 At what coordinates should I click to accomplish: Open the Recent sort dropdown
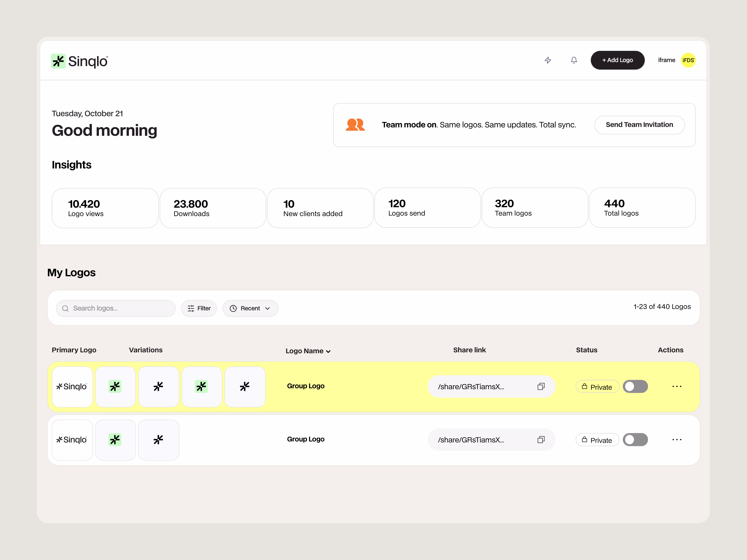tap(250, 308)
